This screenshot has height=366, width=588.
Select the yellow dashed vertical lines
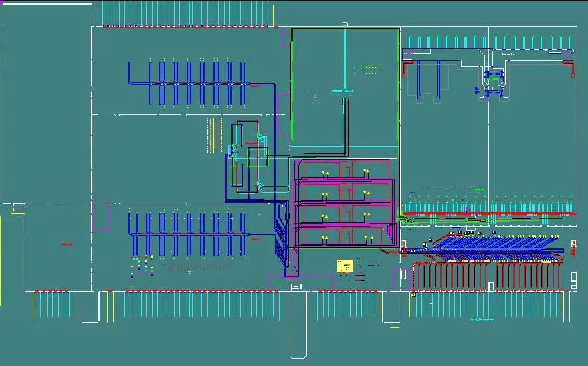tap(211, 135)
